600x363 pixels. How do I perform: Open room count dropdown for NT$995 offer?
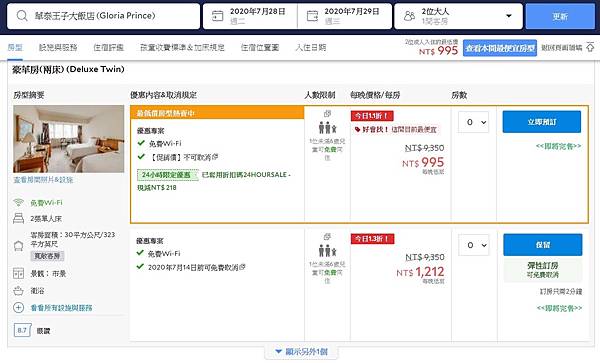(473, 122)
